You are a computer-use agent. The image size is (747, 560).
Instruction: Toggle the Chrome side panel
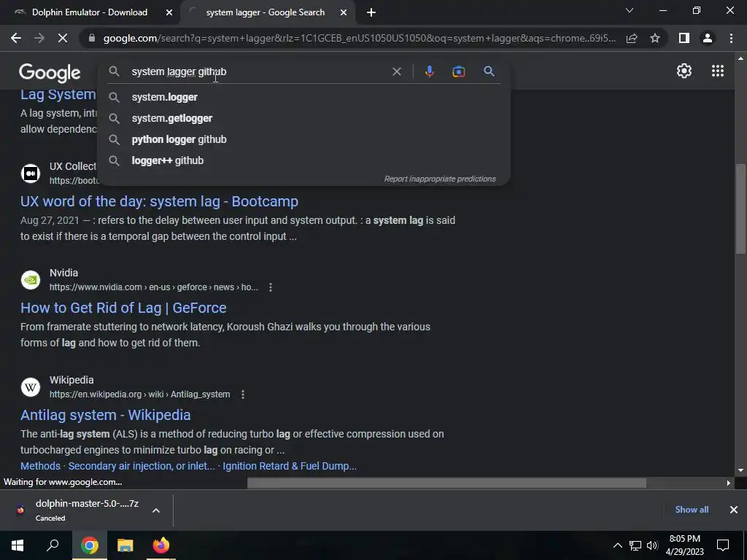click(x=684, y=38)
